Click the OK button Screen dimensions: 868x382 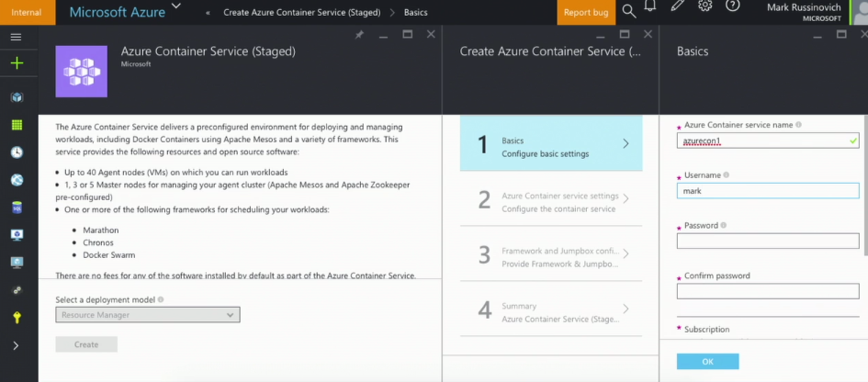tap(707, 362)
